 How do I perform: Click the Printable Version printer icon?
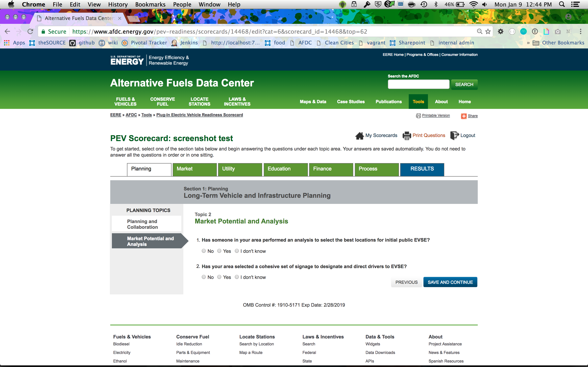point(418,116)
